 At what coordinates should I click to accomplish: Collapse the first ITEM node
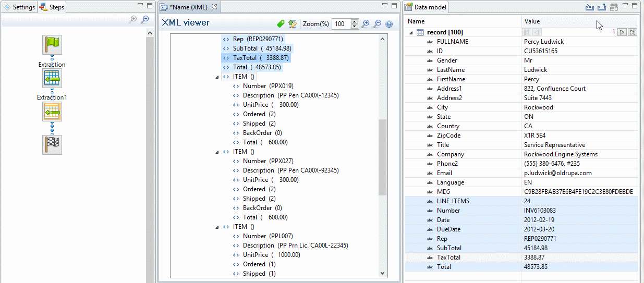click(x=217, y=77)
